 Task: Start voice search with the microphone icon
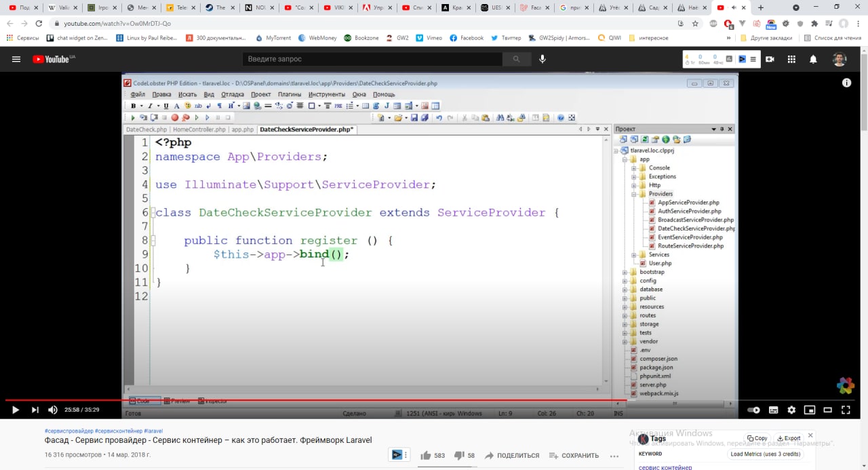pyautogui.click(x=542, y=59)
